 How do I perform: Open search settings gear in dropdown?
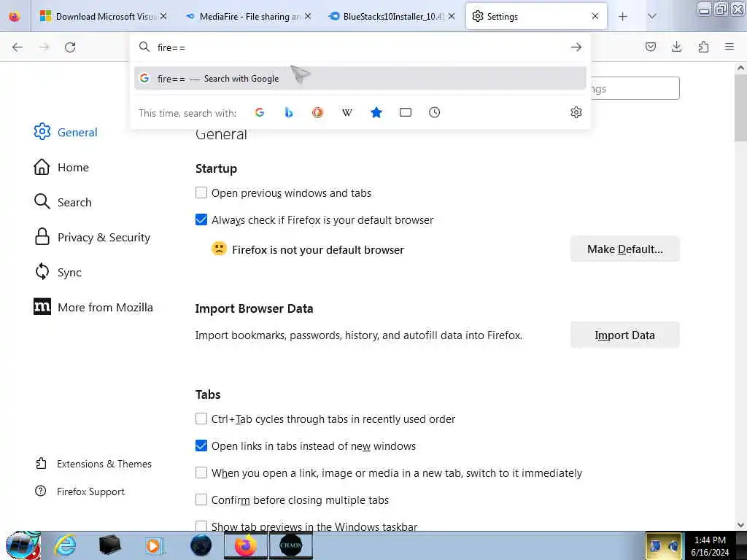(x=576, y=112)
